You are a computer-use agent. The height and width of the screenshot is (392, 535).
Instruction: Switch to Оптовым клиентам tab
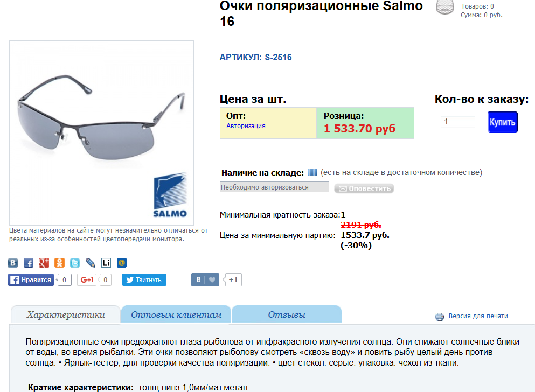[x=176, y=314]
